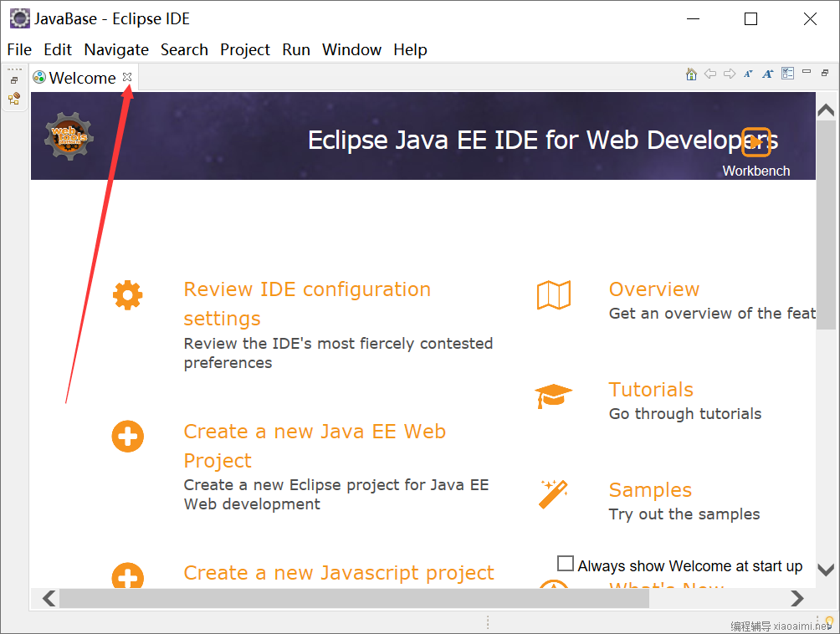
Task: Minimize the Welcome view panel
Action: pos(807,72)
